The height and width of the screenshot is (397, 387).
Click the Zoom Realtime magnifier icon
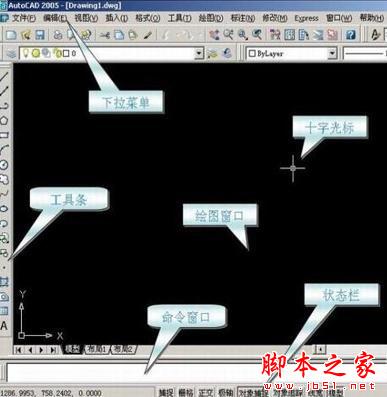click(228, 35)
